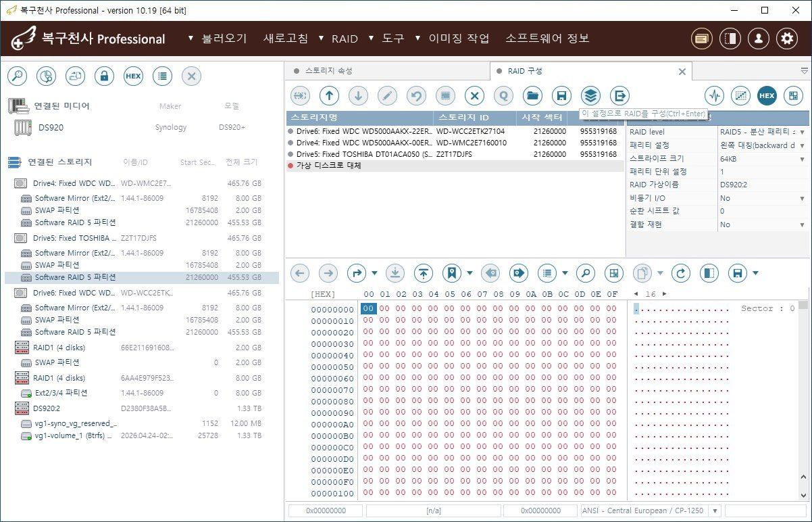Open the 도구 menu

386,39
